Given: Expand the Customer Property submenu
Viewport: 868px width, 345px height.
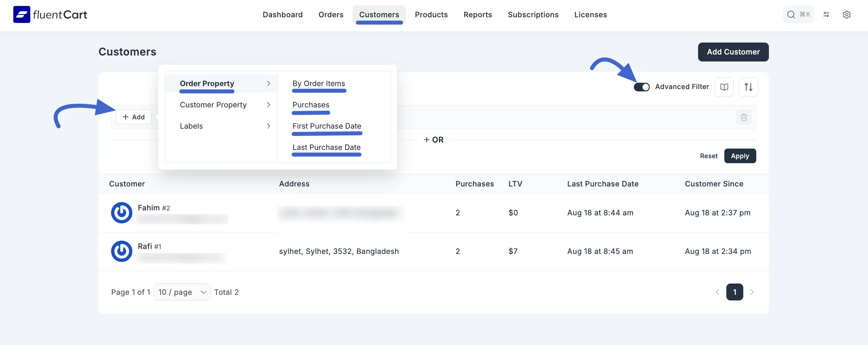Looking at the screenshot, I should 213,105.
